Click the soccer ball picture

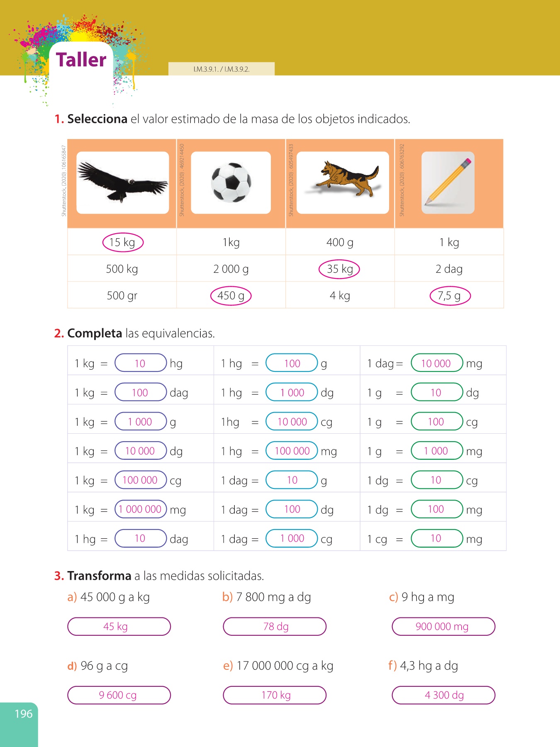coord(231,183)
